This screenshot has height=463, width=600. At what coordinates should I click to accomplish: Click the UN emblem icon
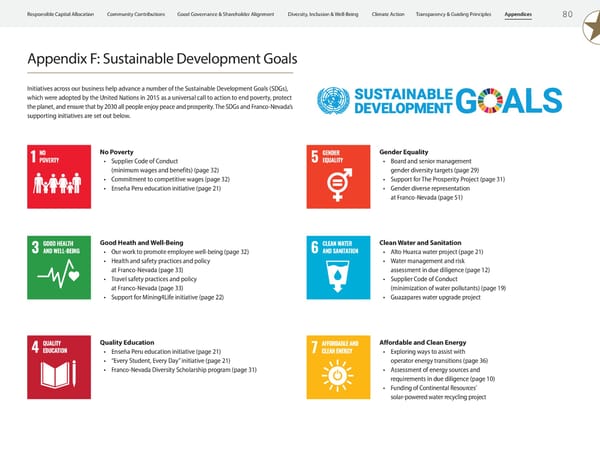(333, 100)
